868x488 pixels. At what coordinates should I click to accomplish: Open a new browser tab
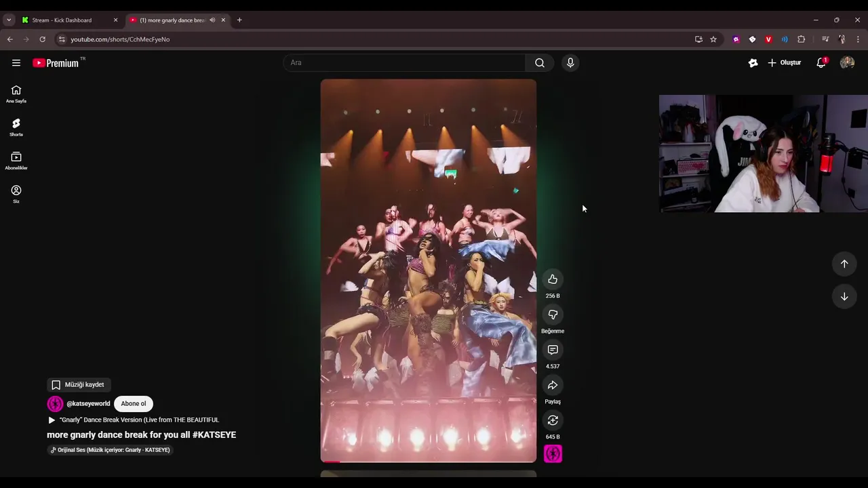pyautogui.click(x=239, y=20)
